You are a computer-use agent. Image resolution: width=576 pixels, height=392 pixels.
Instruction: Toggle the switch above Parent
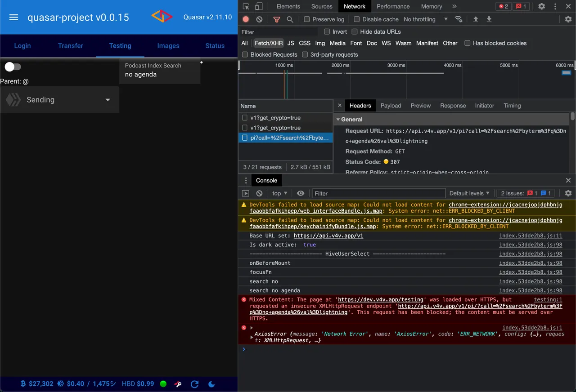13,67
